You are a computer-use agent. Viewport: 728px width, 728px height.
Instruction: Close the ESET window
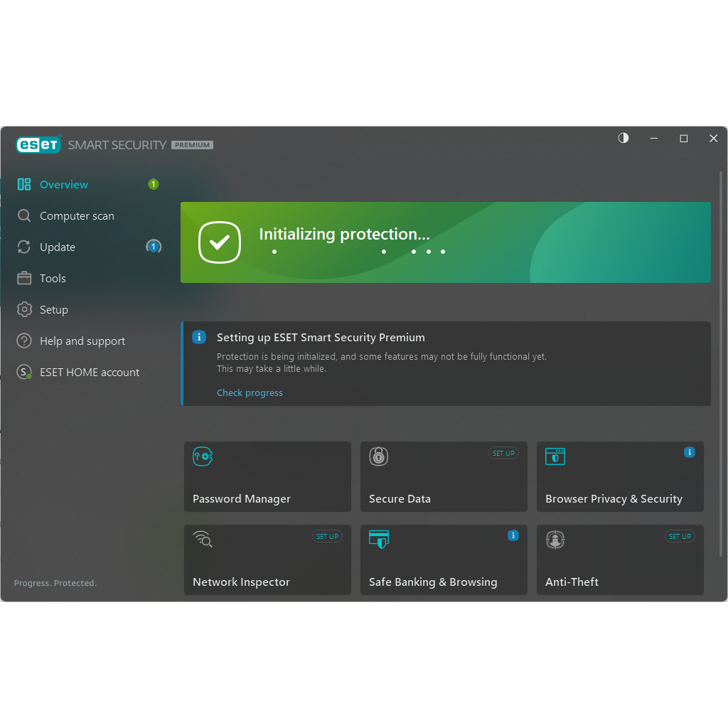pyautogui.click(x=714, y=139)
